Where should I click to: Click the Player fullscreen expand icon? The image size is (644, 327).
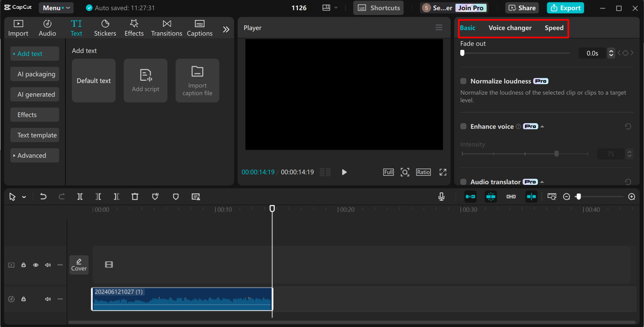tap(443, 172)
